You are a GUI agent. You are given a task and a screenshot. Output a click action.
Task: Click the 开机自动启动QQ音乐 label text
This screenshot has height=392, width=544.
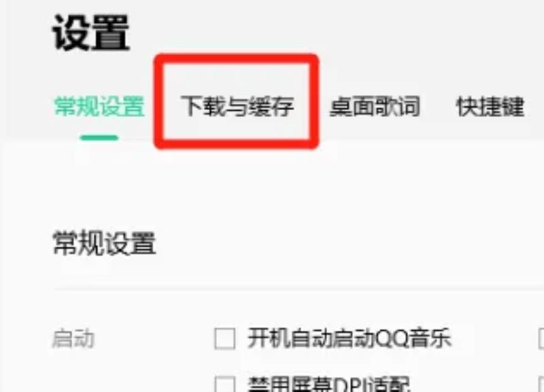(x=350, y=338)
